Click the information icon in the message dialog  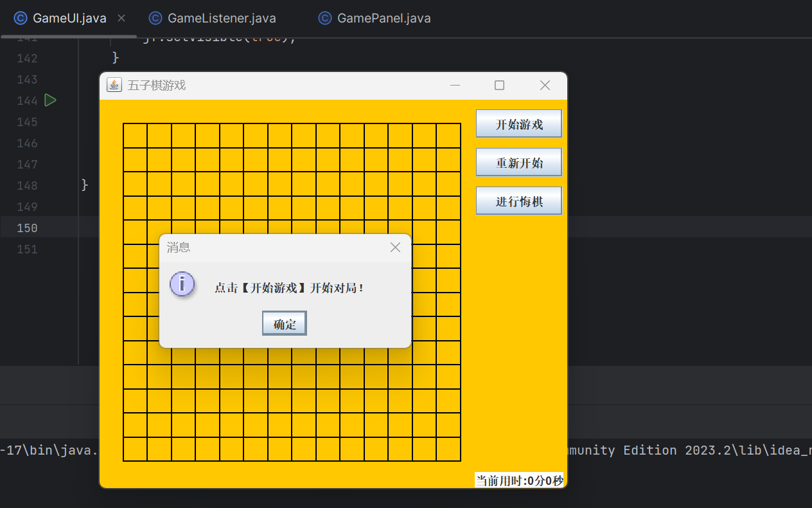click(182, 284)
